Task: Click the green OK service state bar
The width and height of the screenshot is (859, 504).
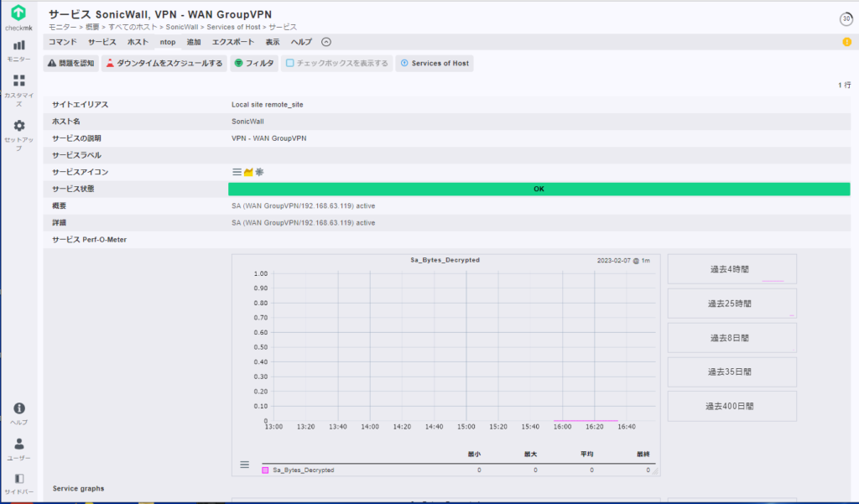Action: (539, 189)
